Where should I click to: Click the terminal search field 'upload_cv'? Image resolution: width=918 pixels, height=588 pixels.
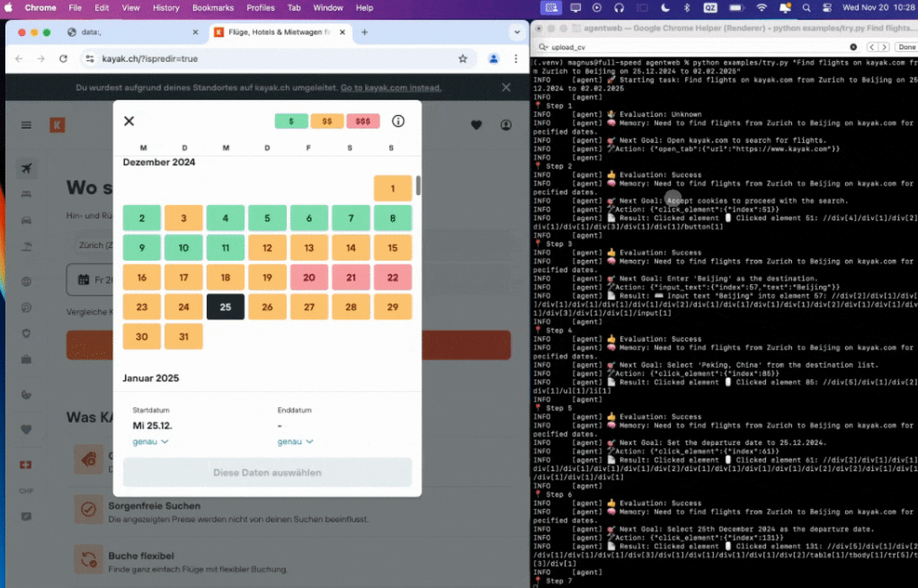[x=698, y=47]
